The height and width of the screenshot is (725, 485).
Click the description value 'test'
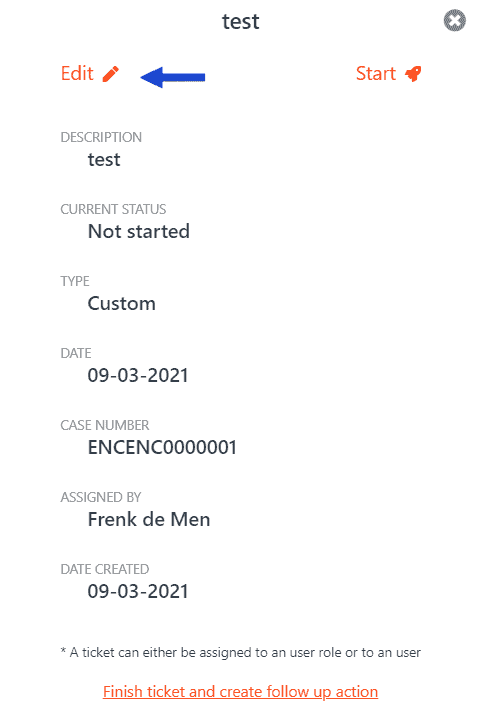104,160
